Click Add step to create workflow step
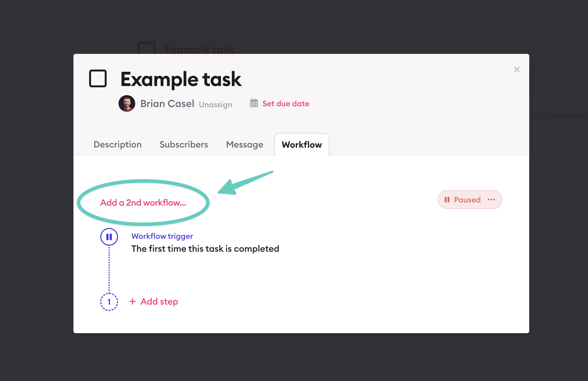This screenshot has width=588, height=381. 159,301
